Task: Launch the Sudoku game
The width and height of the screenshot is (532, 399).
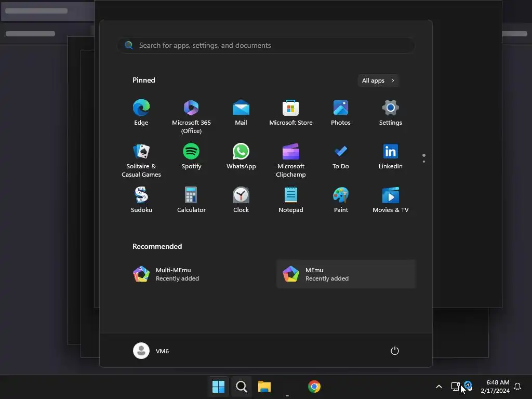Action: pos(141,200)
